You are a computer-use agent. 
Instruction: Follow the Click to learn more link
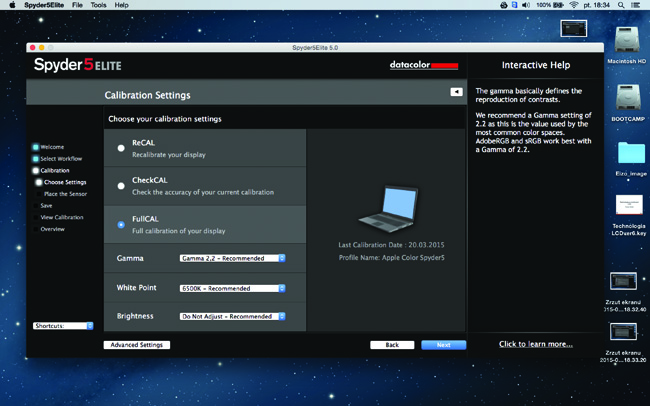tap(535, 344)
